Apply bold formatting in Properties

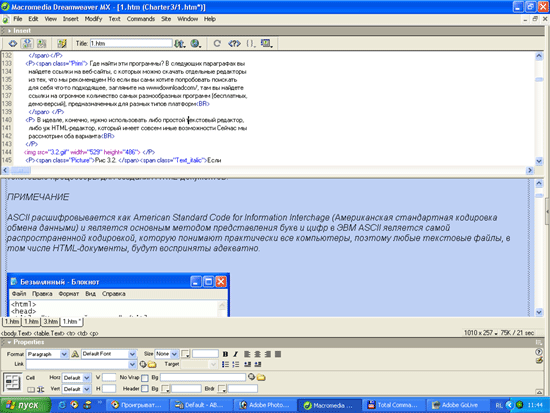coord(225,354)
